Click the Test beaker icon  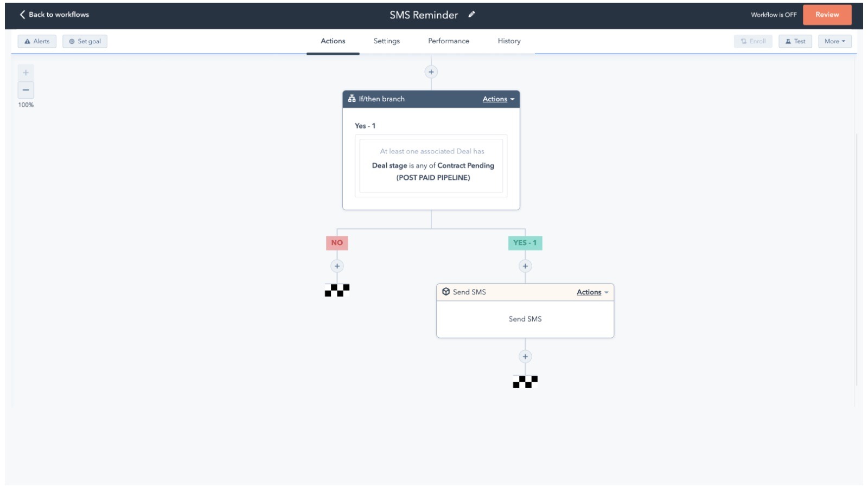point(789,41)
